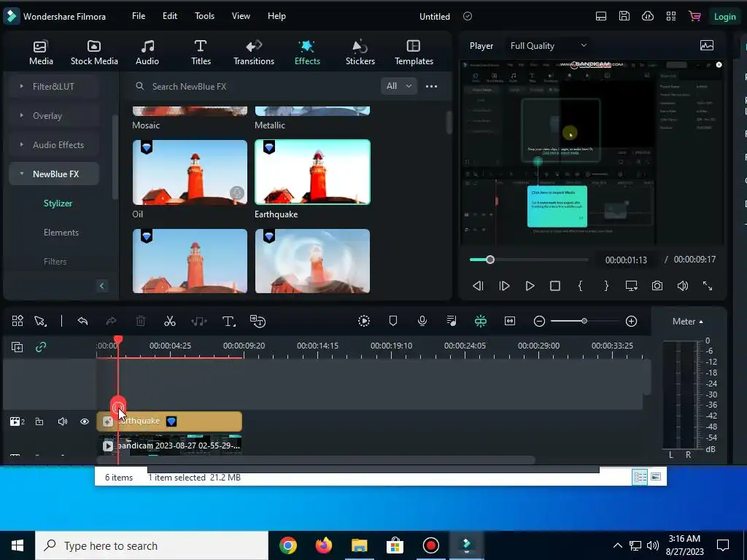Step to previous frame
747x560 pixels.
(x=478, y=286)
